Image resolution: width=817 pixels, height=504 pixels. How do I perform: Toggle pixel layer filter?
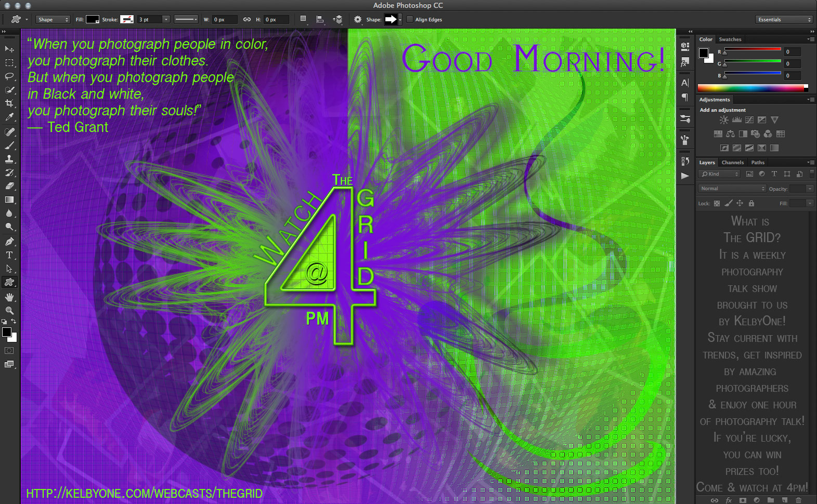click(x=749, y=174)
